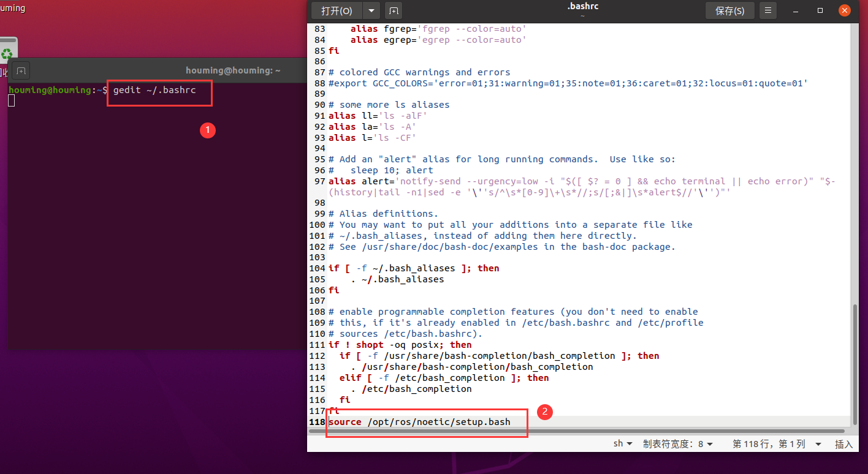Click line 87 colored GCC warnings comment

[419, 72]
